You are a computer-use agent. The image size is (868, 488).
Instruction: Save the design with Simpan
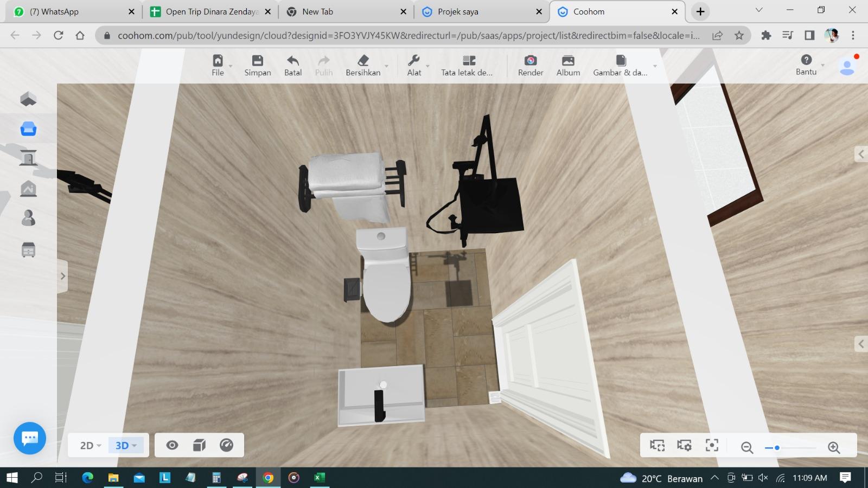[x=258, y=66]
